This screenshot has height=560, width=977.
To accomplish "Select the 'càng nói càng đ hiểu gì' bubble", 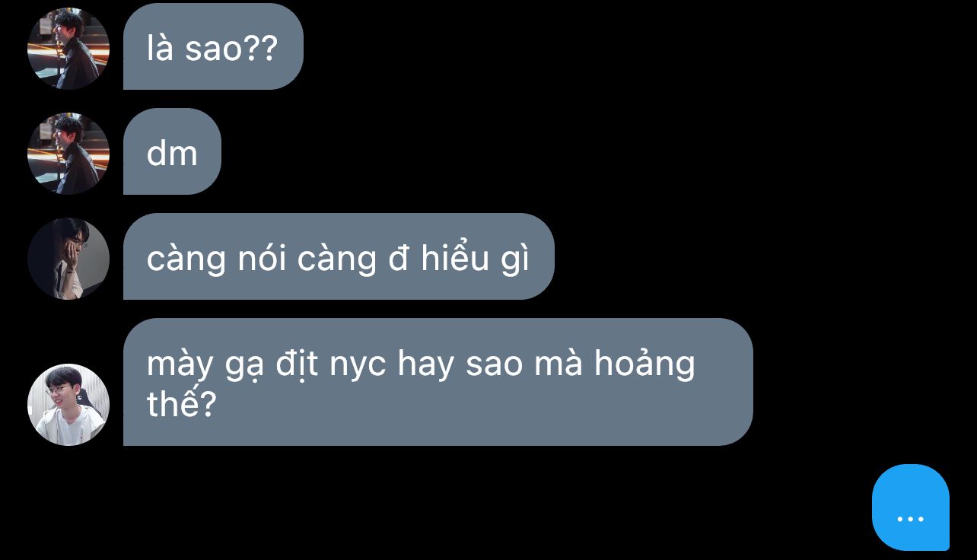I will pyautogui.click(x=339, y=256).
